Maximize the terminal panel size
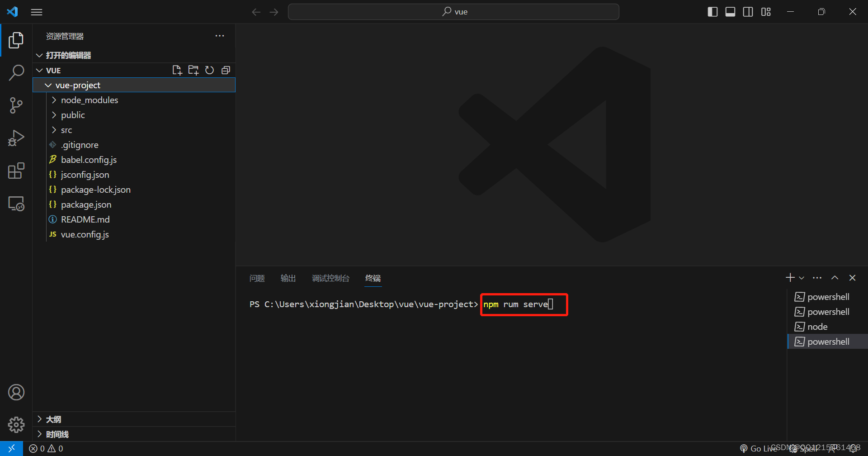This screenshot has width=868, height=456. [x=835, y=278]
